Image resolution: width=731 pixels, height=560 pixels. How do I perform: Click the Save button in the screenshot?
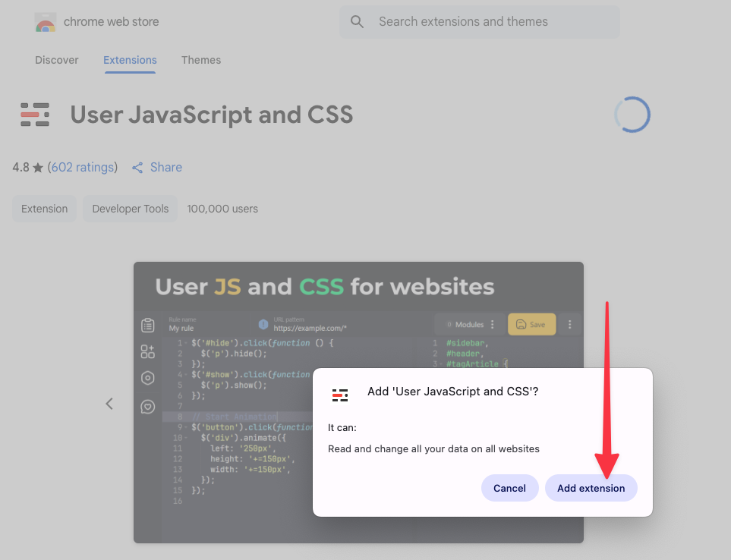[x=531, y=324]
